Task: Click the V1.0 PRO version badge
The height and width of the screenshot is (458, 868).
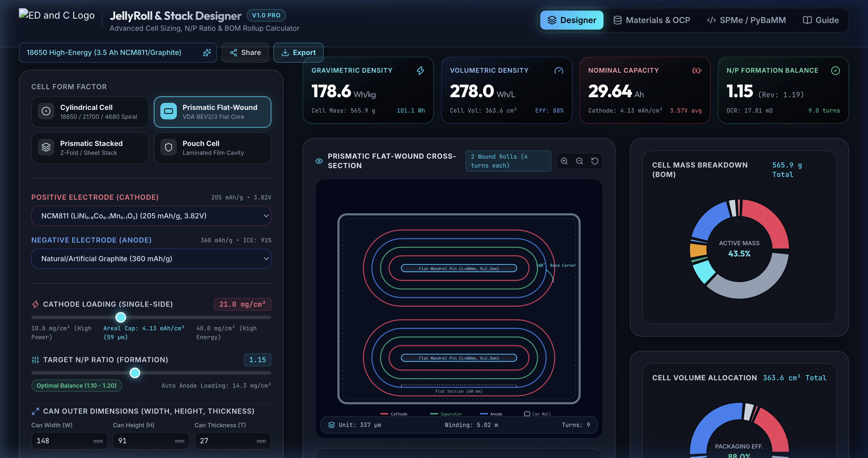Action: (266, 15)
